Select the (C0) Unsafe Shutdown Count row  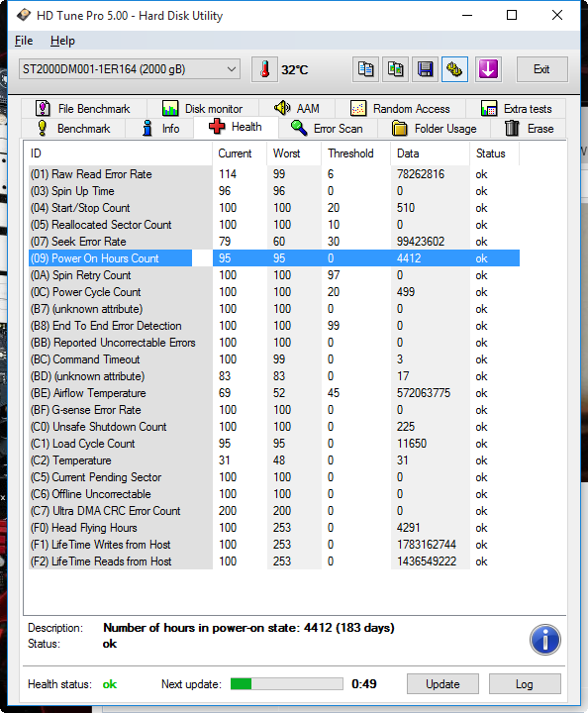[274, 427]
